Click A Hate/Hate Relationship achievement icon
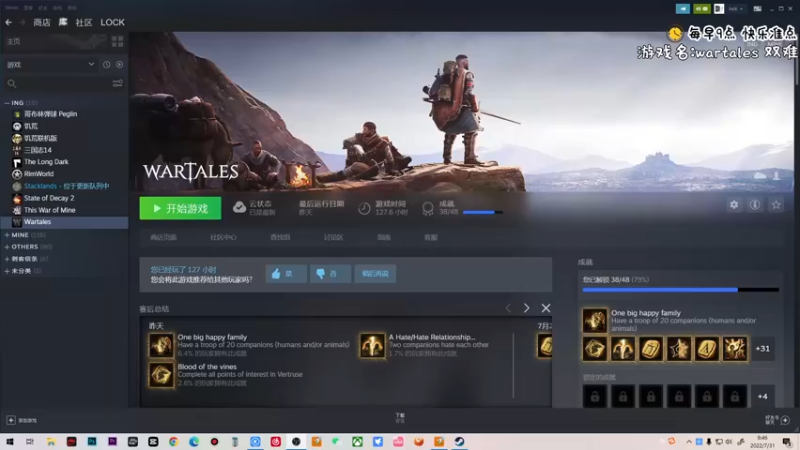The image size is (800, 450). tap(372, 346)
